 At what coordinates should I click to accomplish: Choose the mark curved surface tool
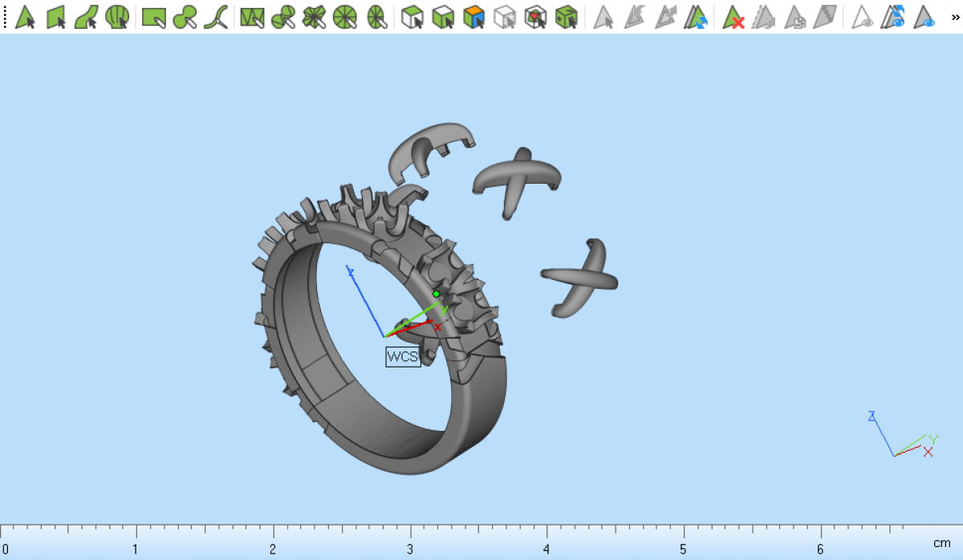pos(87,17)
